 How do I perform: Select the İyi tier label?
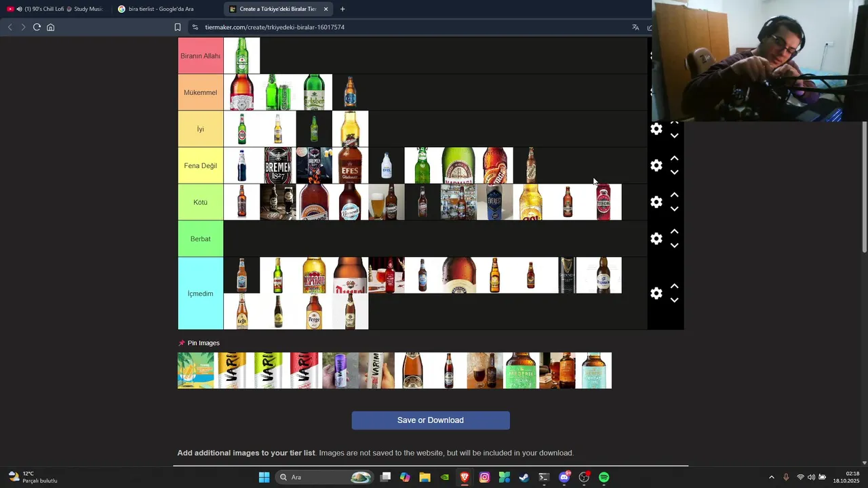tap(201, 129)
